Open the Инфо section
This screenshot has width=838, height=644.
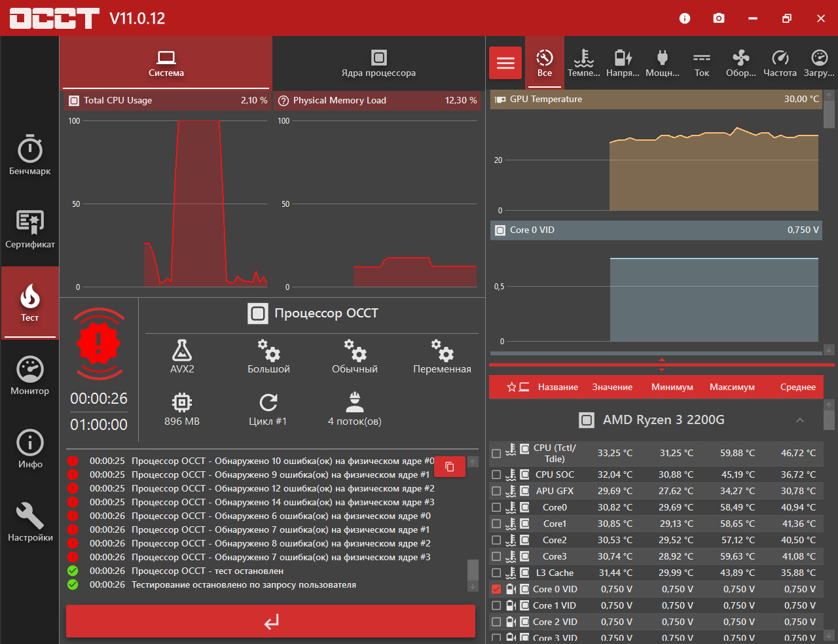pyautogui.click(x=29, y=449)
